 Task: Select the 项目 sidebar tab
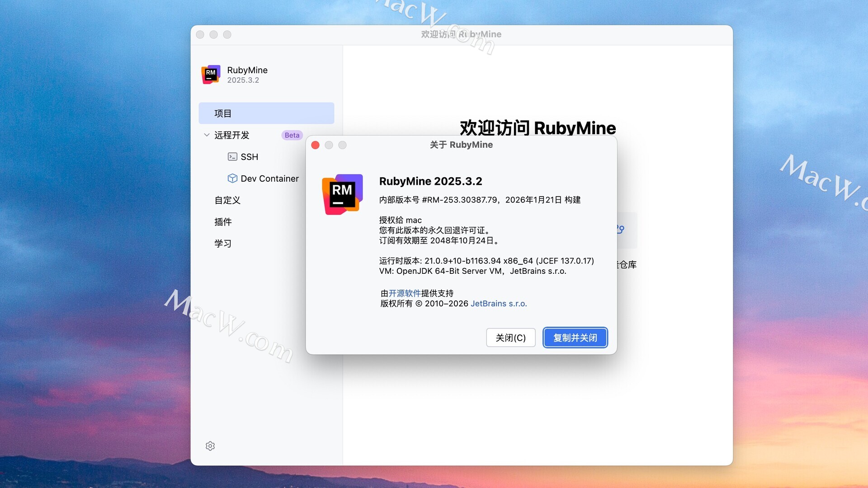(266, 113)
